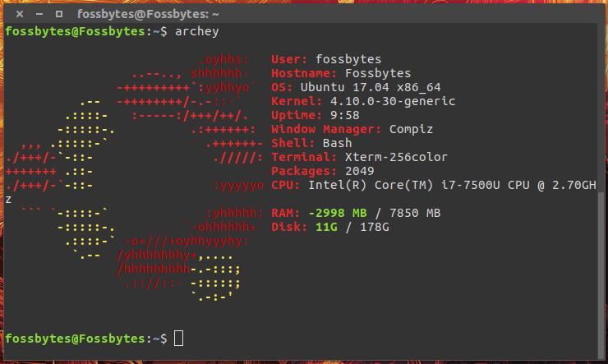Click the OS: Ubuntu 17.04 x86_64 line
The height and width of the screenshot is (364, 608).
357,87
